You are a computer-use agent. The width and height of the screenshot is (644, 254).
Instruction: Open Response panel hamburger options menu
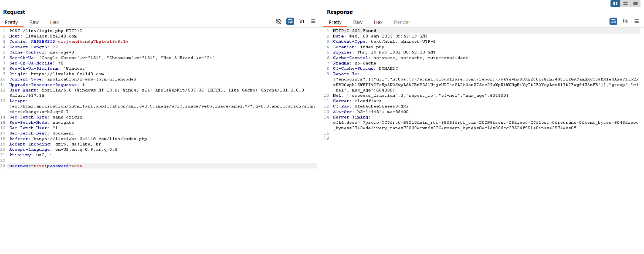coord(637,21)
